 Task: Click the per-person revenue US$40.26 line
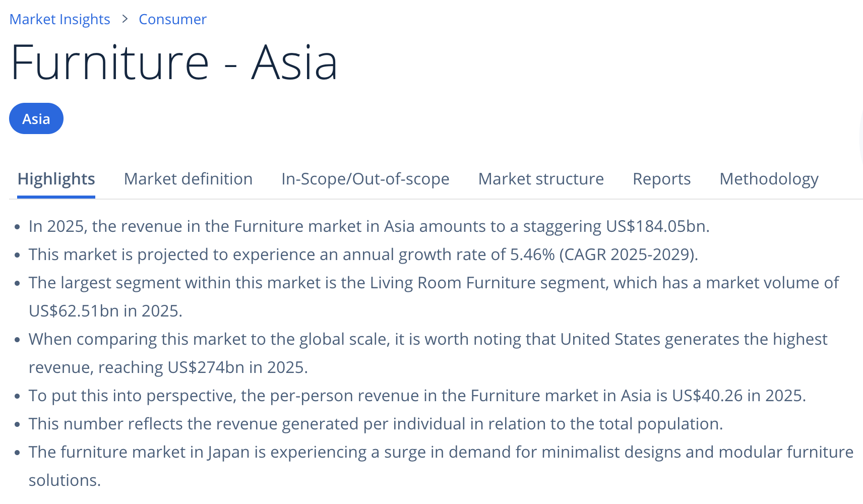point(417,396)
